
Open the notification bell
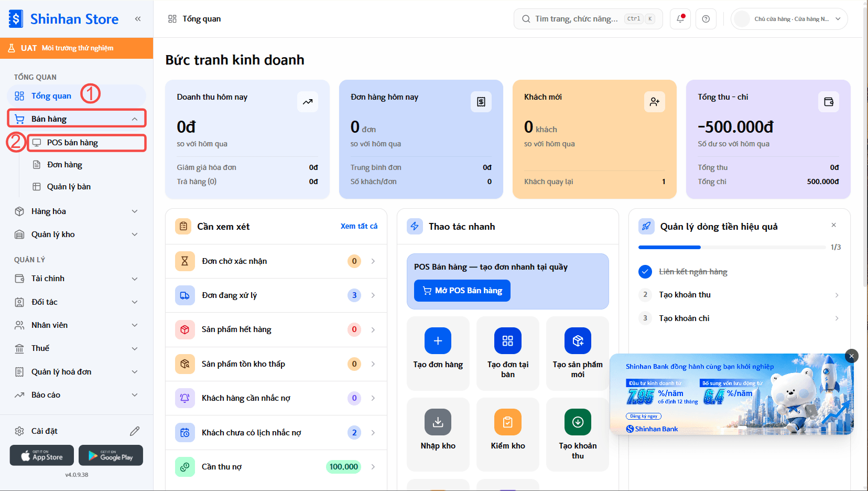click(x=680, y=19)
